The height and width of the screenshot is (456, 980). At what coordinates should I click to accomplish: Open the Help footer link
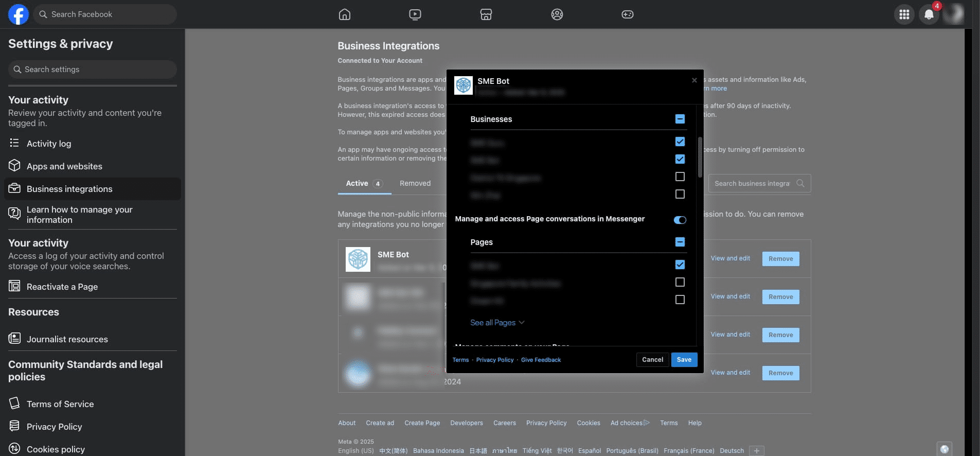pos(695,423)
